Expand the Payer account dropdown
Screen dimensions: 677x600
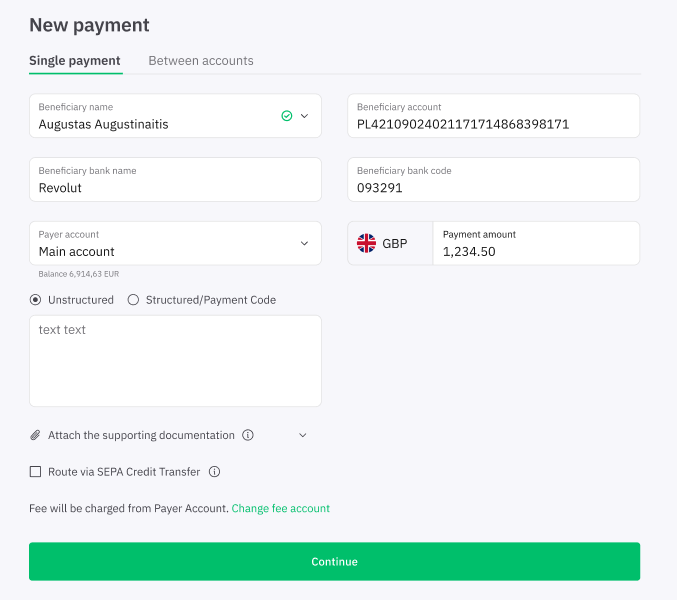click(175, 243)
